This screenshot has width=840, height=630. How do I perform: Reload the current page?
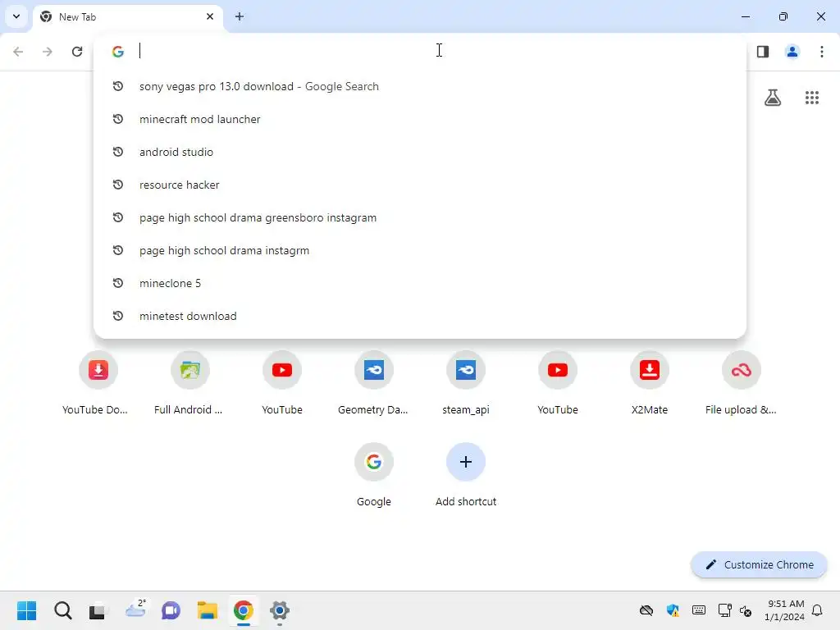click(77, 52)
